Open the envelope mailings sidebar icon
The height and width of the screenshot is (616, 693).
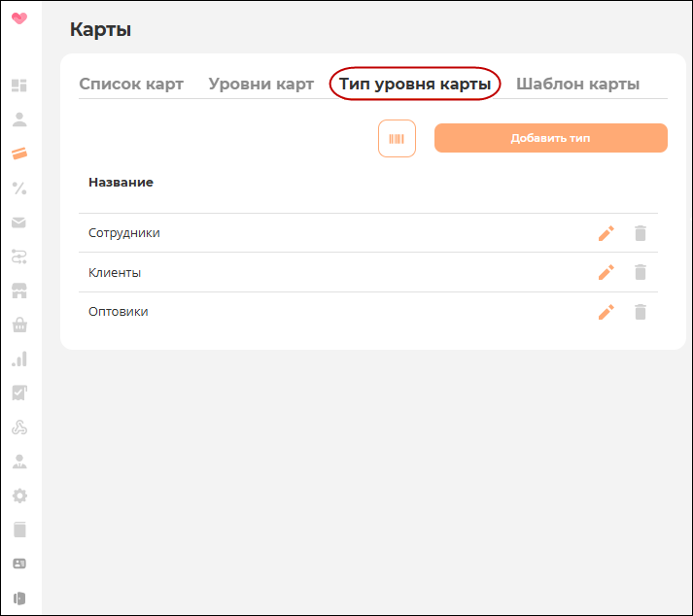pyautogui.click(x=19, y=222)
